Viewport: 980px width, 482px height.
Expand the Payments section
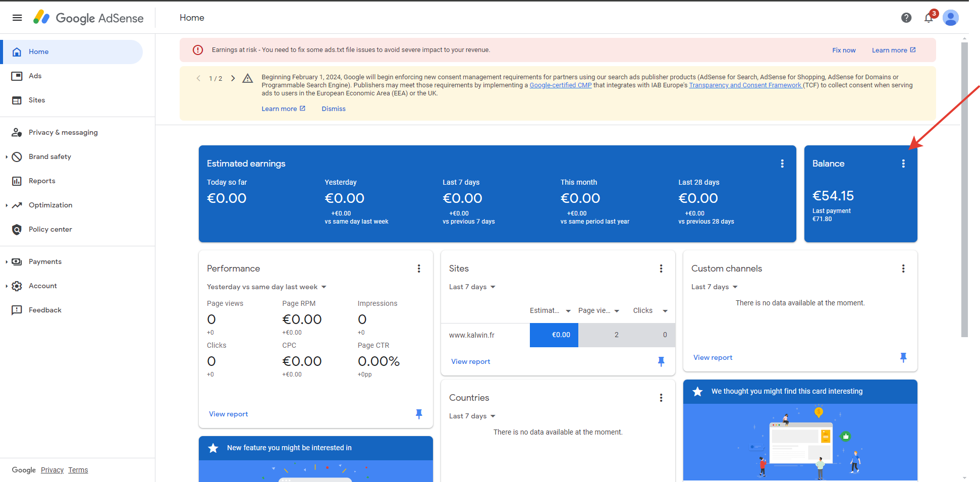click(7, 262)
